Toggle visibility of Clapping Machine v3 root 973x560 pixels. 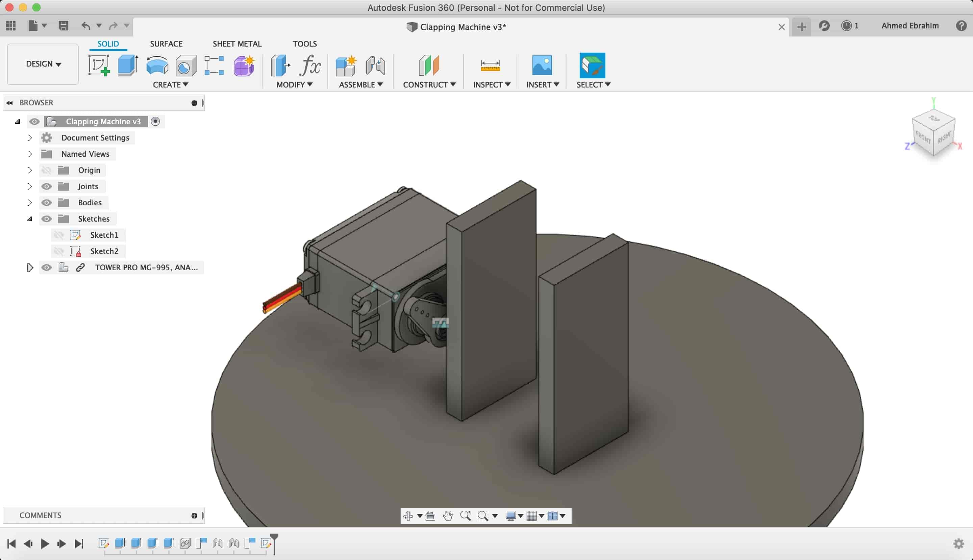[x=34, y=122]
